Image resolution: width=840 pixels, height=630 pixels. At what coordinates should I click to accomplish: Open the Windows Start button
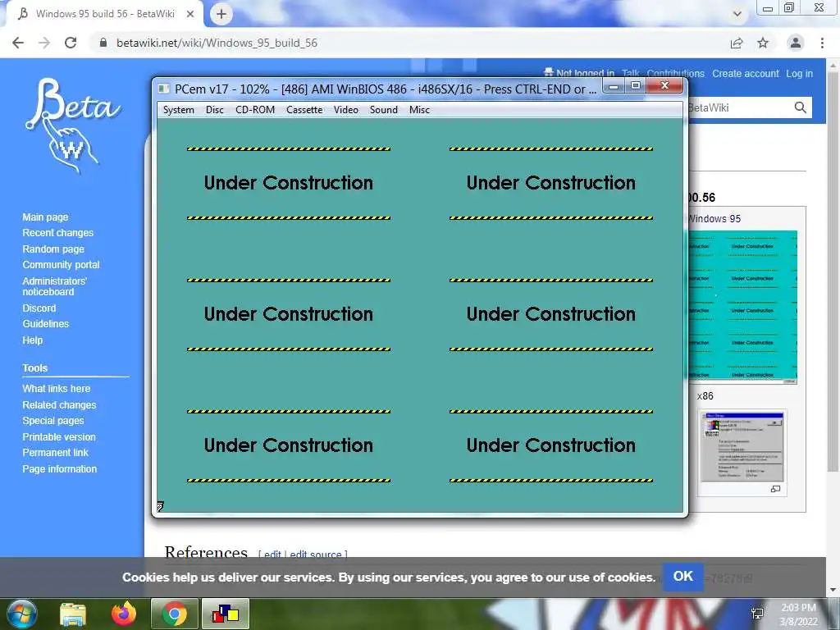click(x=21, y=614)
